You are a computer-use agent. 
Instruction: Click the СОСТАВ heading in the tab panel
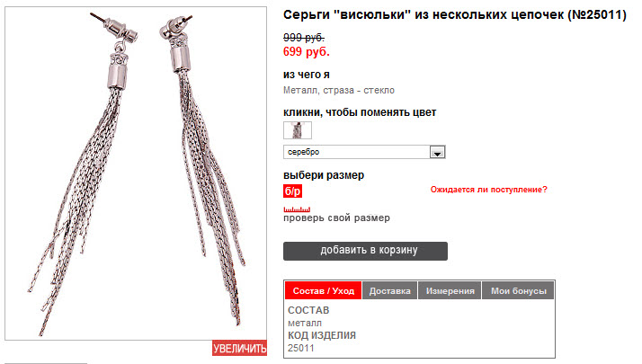click(308, 310)
